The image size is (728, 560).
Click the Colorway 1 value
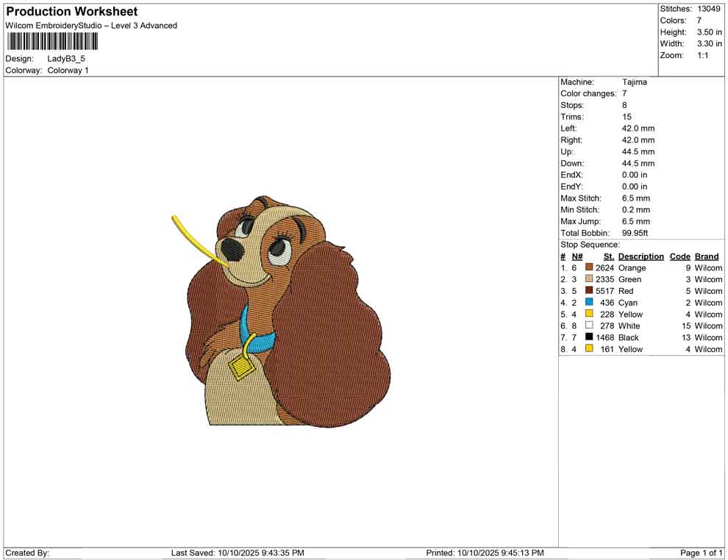[68, 70]
